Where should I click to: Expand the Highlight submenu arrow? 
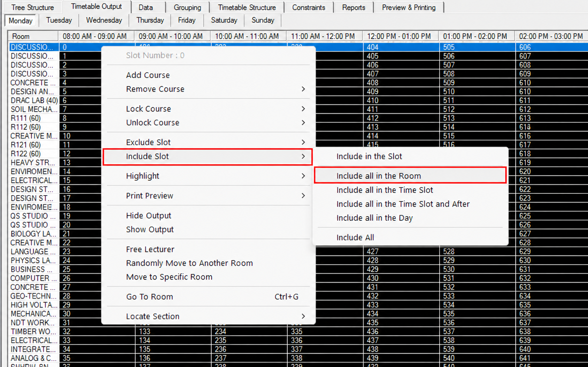tap(303, 176)
